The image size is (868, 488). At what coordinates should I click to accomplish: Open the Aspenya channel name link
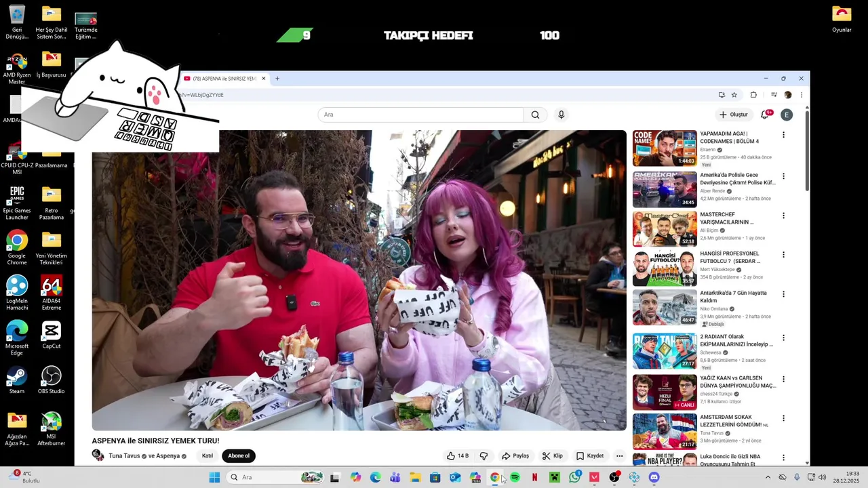167,456
